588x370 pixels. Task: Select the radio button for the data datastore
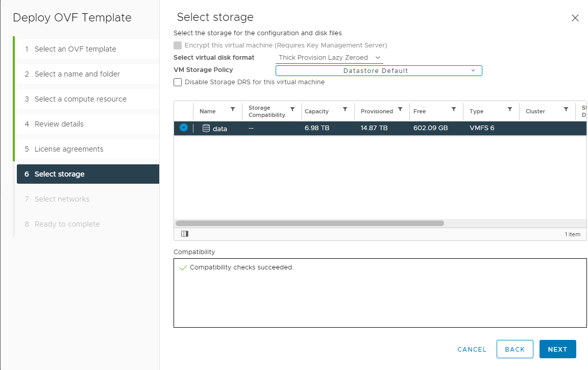[x=184, y=128]
